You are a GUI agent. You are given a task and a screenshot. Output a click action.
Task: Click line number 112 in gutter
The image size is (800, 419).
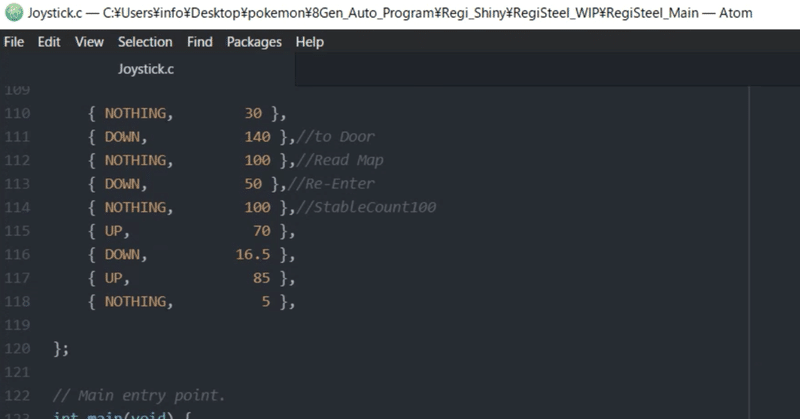[17, 160]
